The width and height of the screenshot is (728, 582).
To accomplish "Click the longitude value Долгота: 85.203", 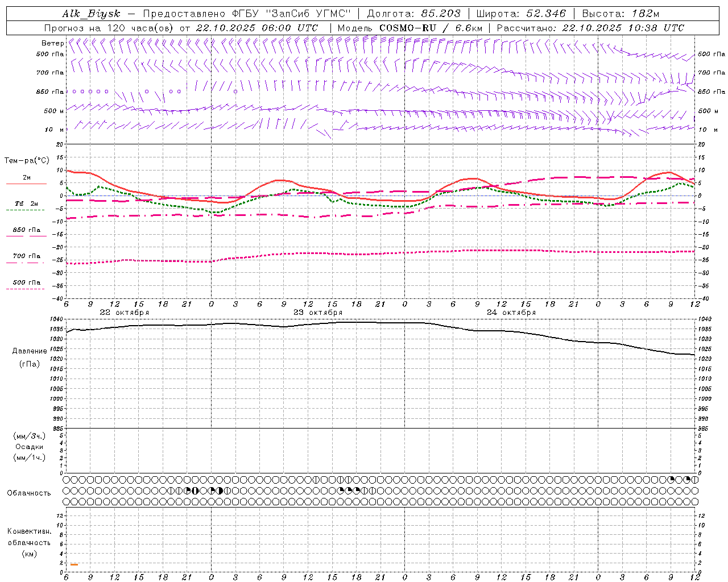I will [x=413, y=14].
